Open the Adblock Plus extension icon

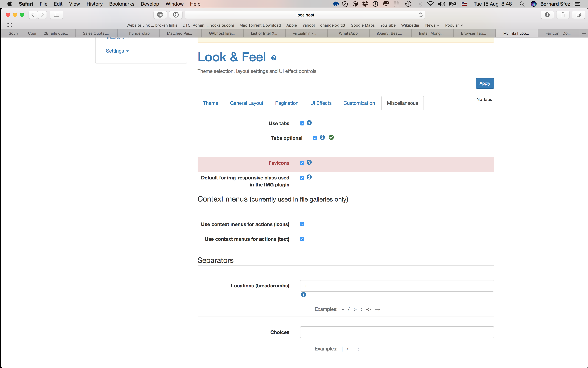point(160,15)
